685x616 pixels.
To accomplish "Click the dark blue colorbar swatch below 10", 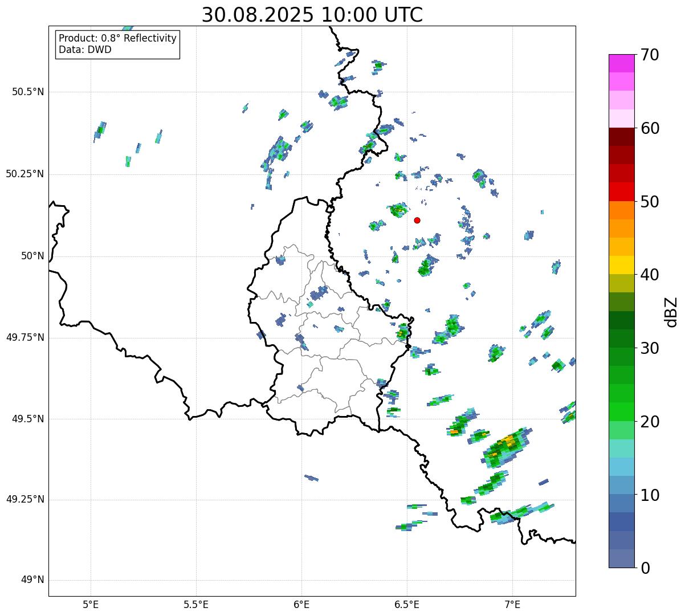I will click(x=622, y=521).
